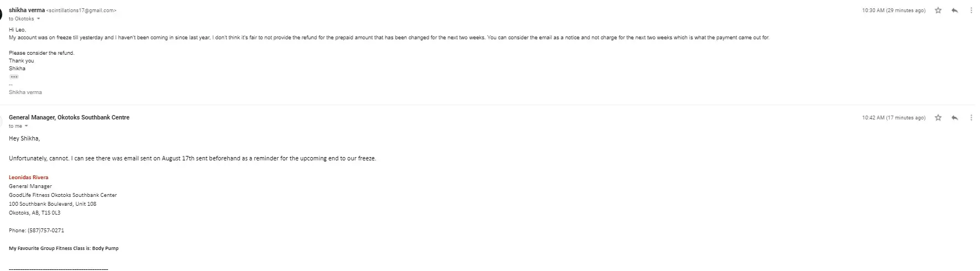The height and width of the screenshot is (271, 980).
Task: Star the General Manager's 10:42 AM message
Action: pos(938,118)
